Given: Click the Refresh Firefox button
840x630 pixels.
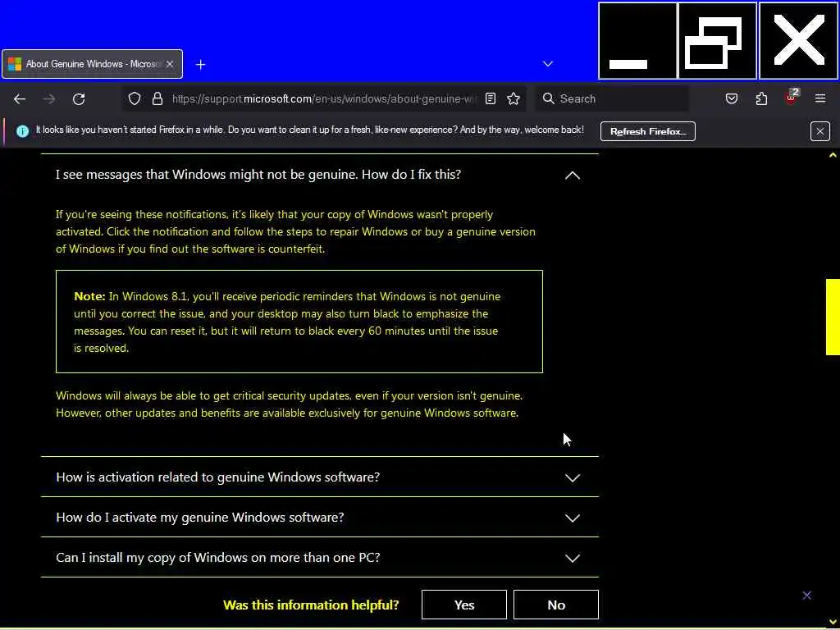Looking at the screenshot, I should click(x=648, y=131).
